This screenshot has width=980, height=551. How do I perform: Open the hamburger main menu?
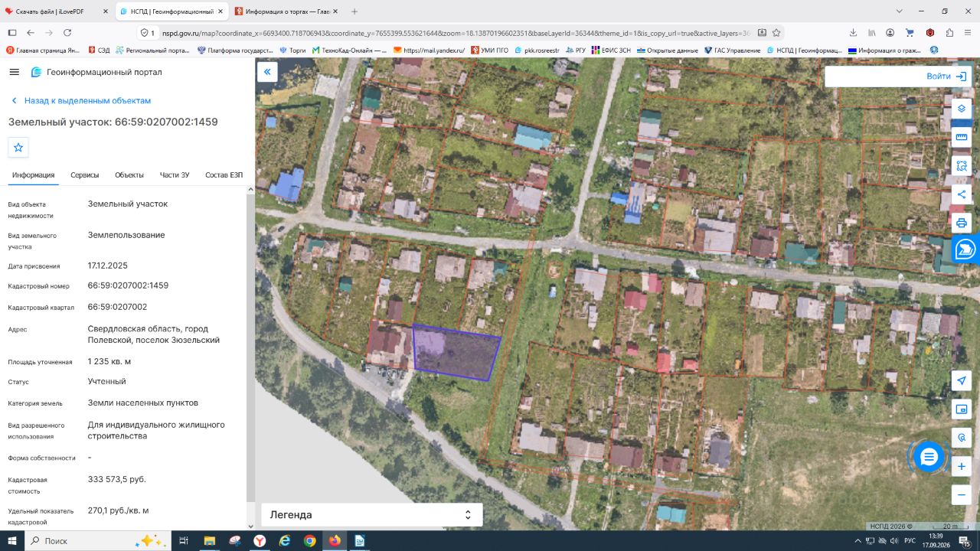[14, 72]
